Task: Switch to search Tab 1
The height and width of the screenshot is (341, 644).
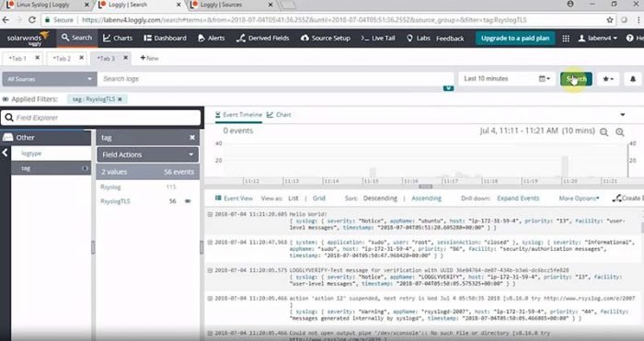Action: [x=17, y=58]
